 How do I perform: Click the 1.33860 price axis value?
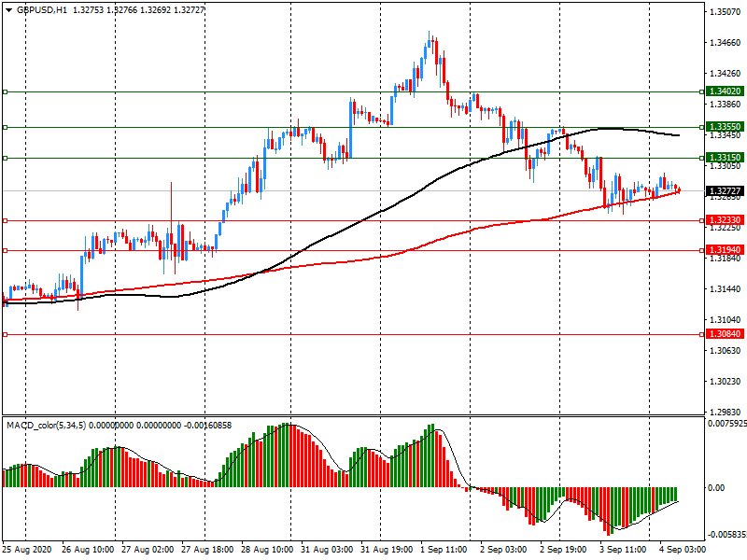tap(726, 105)
